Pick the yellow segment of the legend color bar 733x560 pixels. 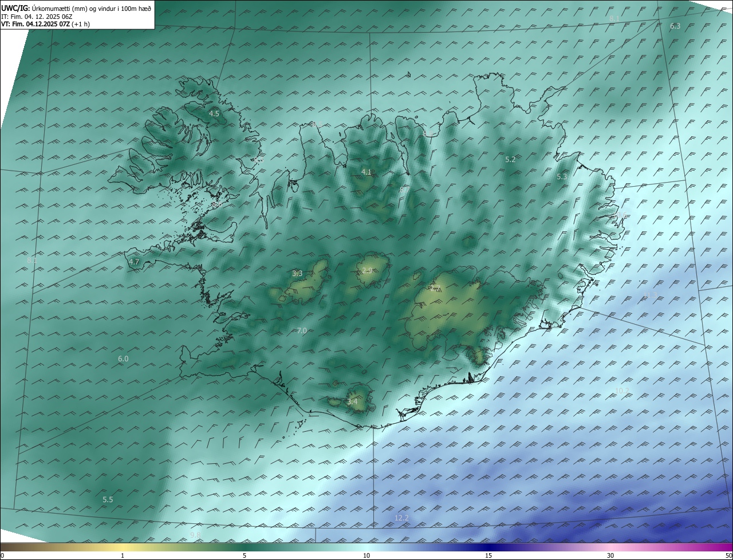tap(123, 547)
